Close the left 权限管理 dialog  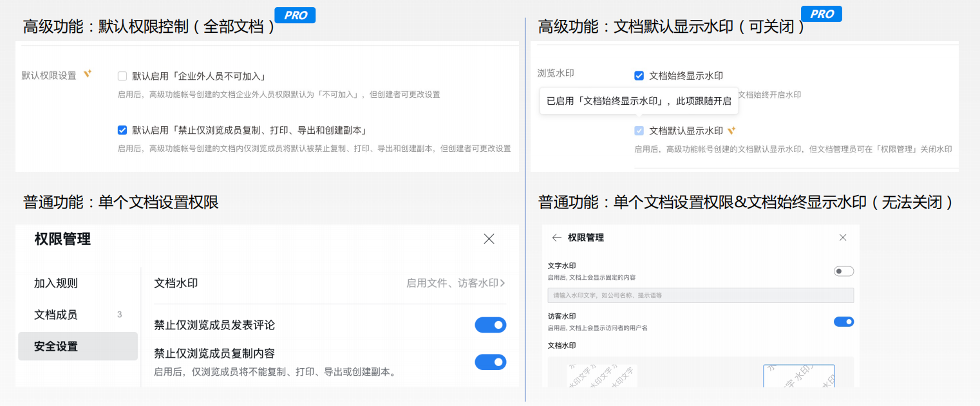489,239
